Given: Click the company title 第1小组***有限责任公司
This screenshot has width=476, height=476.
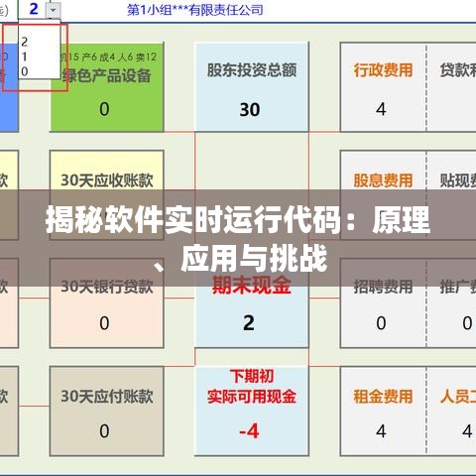Looking at the screenshot, I should pyautogui.click(x=195, y=10).
